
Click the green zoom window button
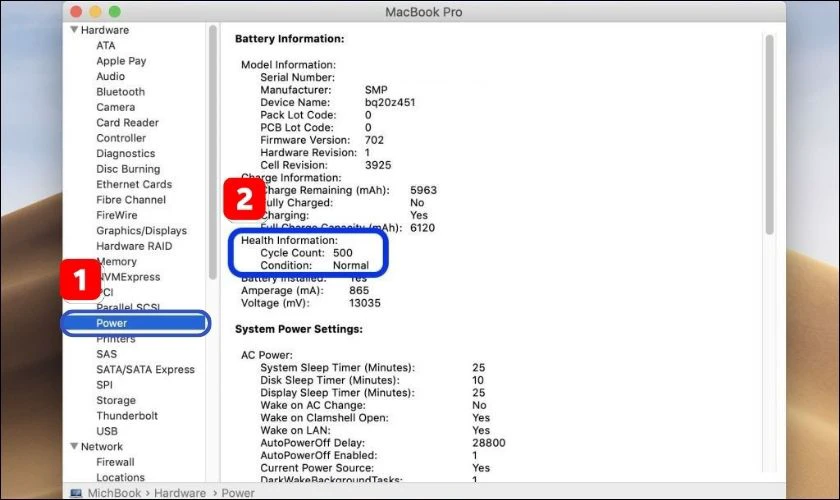point(115,11)
